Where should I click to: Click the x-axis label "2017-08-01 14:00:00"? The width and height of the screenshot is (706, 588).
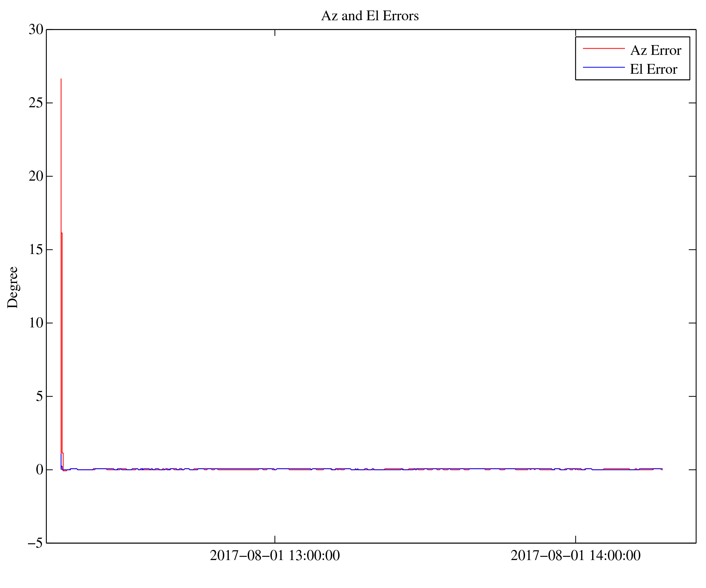[x=576, y=556]
